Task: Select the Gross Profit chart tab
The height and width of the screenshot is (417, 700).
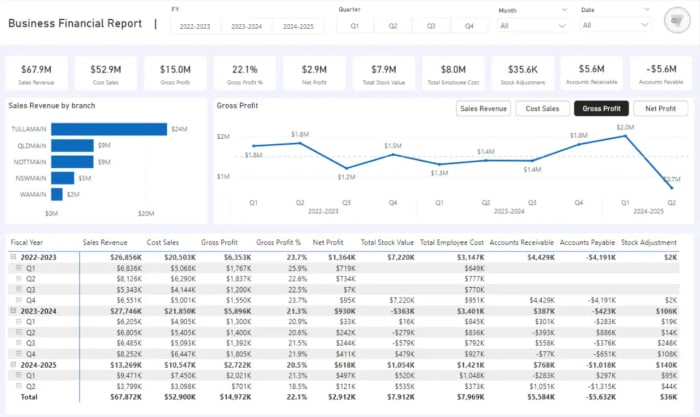Action: click(x=601, y=108)
